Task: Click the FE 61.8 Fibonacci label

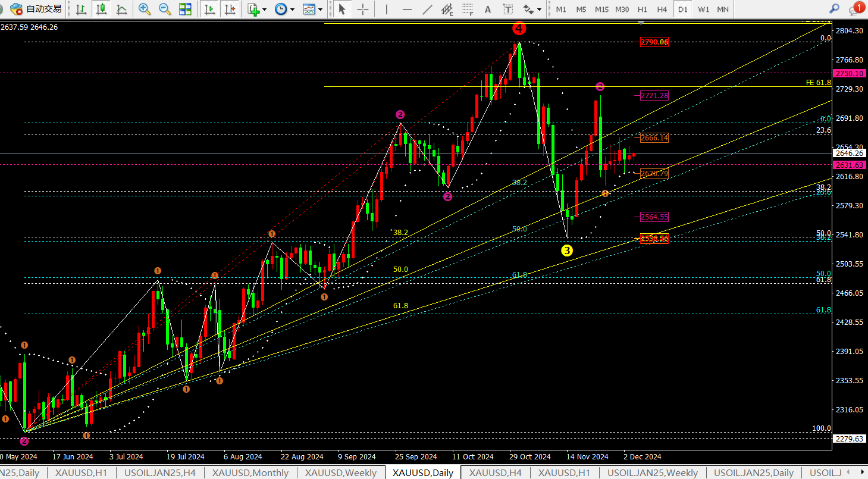Action: coord(819,83)
